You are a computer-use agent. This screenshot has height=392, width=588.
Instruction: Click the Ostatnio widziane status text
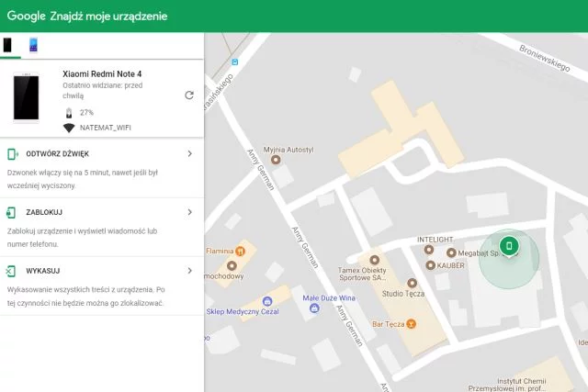(102, 90)
